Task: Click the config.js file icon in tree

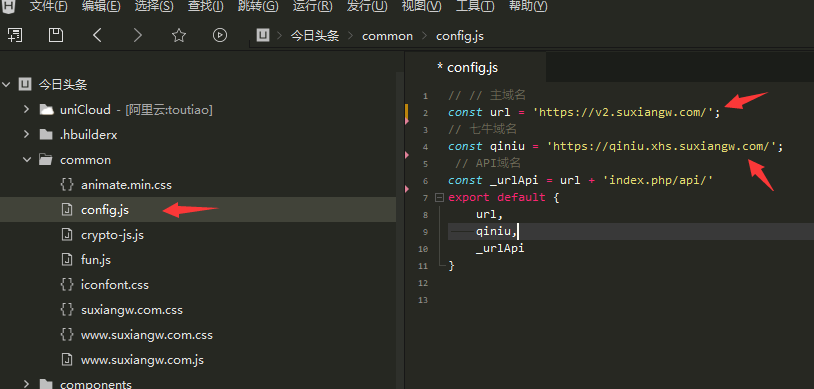Action: pyautogui.click(x=67, y=209)
